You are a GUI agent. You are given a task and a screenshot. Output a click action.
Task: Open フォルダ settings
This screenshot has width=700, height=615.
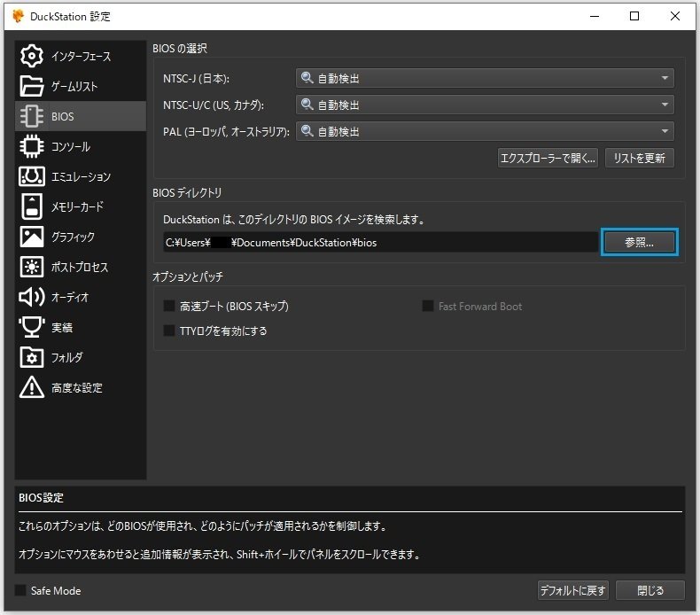pyautogui.click(x=81, y=357)
